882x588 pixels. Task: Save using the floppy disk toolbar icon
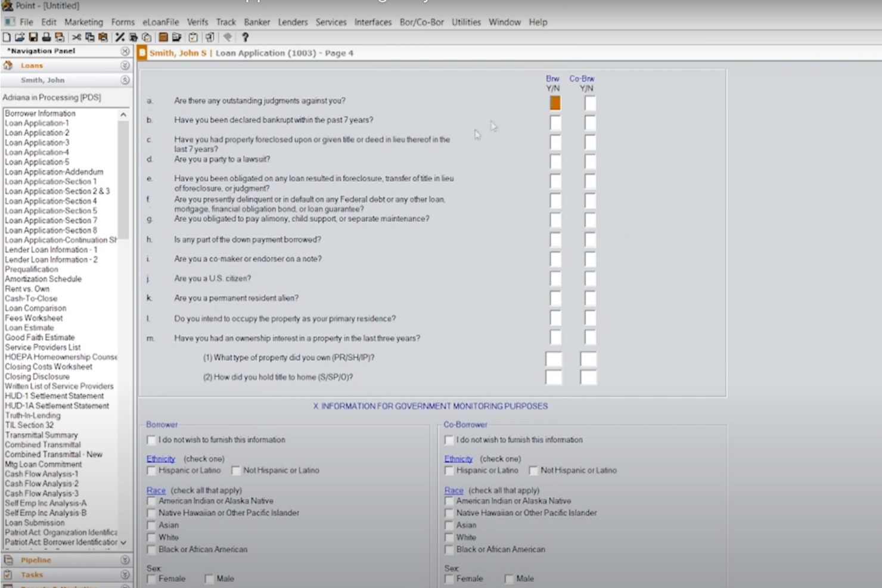point(33,38)
